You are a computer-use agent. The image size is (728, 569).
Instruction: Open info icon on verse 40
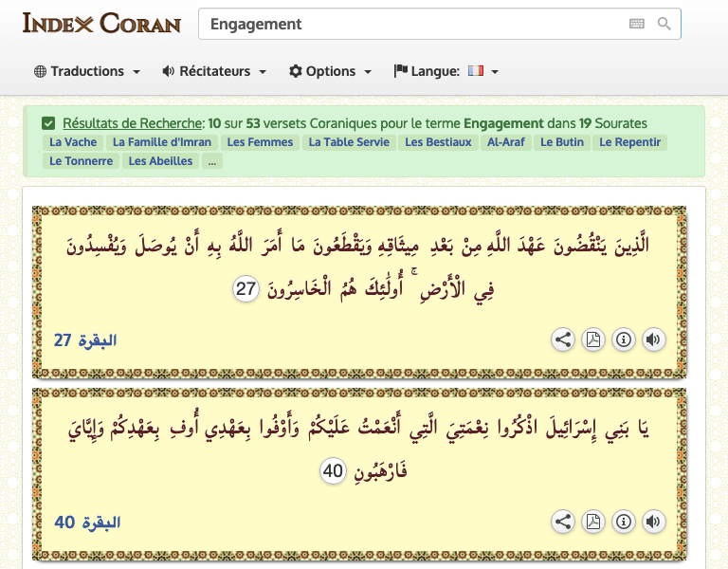click(623, 521)
